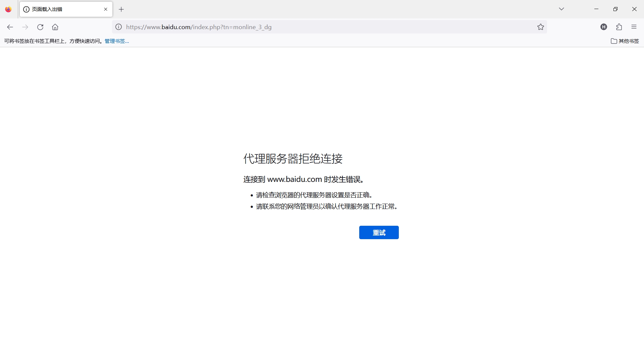
Task: Open the home page
Action: coord(55,27)
